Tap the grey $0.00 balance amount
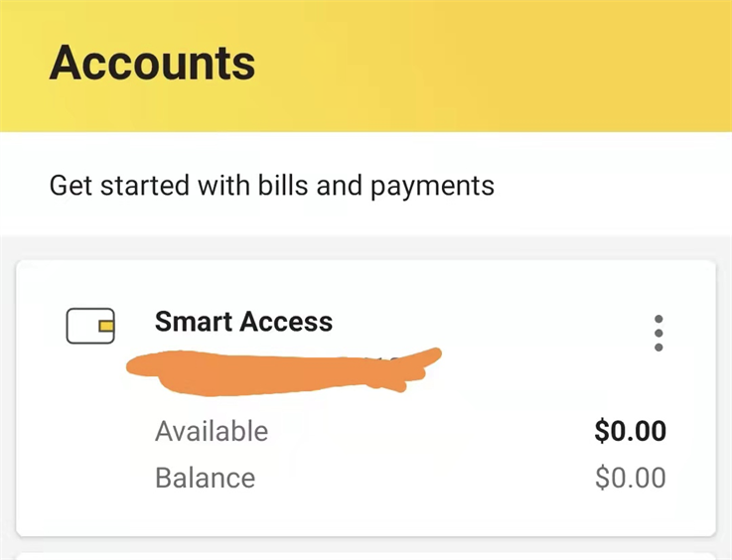This screenshot has width=732, height=560. (x=631, y=478)
